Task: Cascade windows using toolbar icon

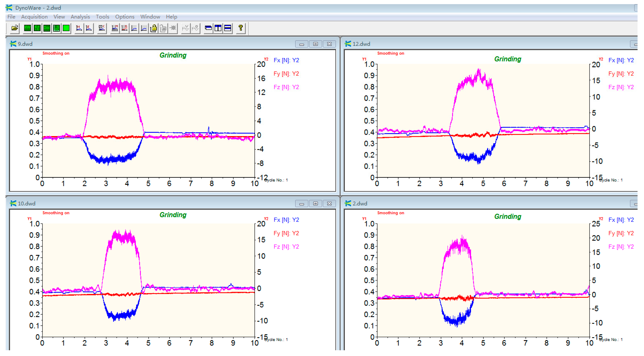Action: coord(208,28)
